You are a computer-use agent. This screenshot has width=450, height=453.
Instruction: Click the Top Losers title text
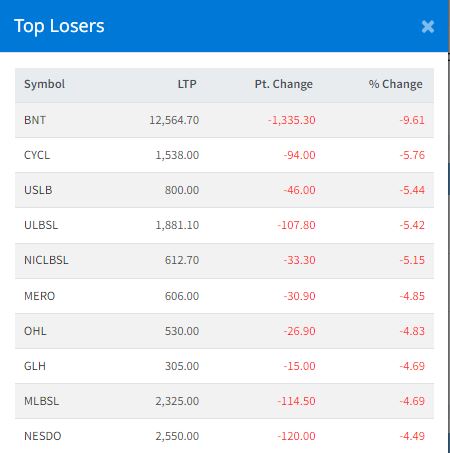(59, 26)
